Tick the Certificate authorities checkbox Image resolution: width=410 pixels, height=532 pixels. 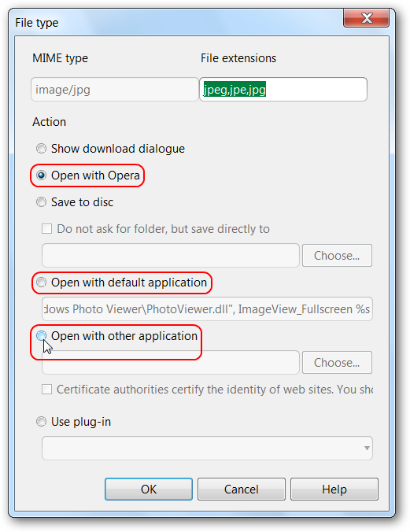click(x=47, y=389)
